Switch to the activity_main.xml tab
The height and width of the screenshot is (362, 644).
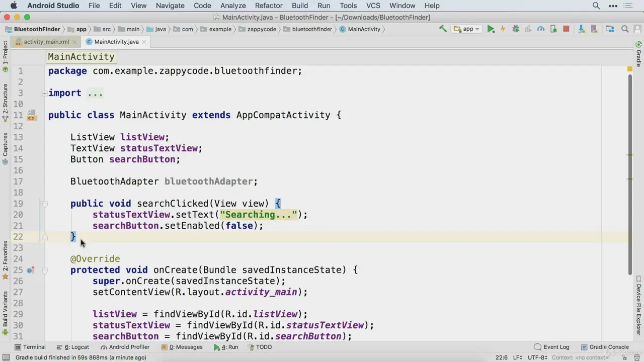(46, 42)
